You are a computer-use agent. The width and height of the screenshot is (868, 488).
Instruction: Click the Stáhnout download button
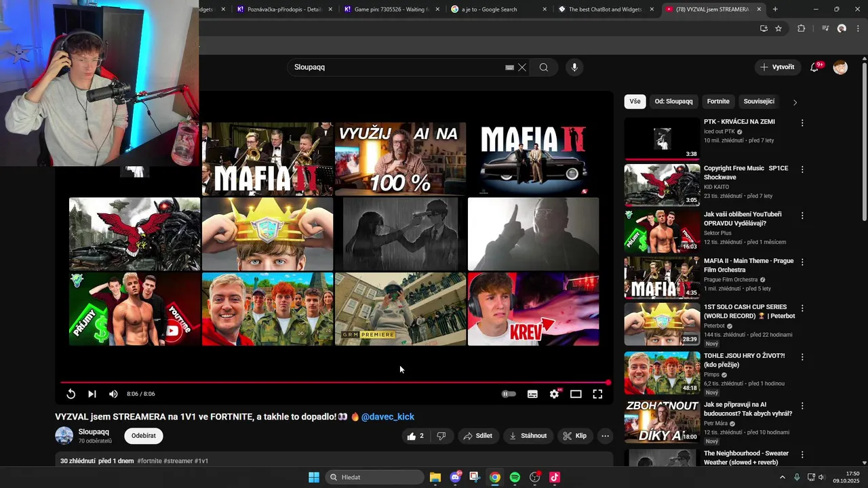(528, 436)
